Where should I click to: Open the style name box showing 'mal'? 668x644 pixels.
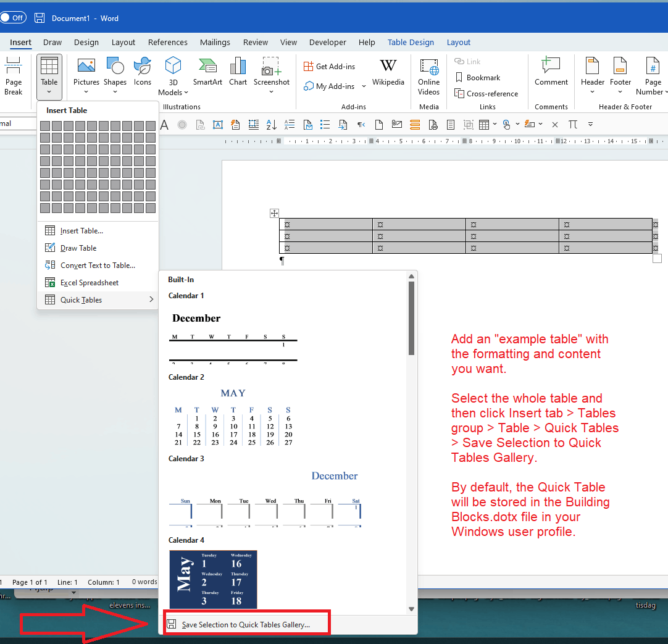tap(18, 123)
